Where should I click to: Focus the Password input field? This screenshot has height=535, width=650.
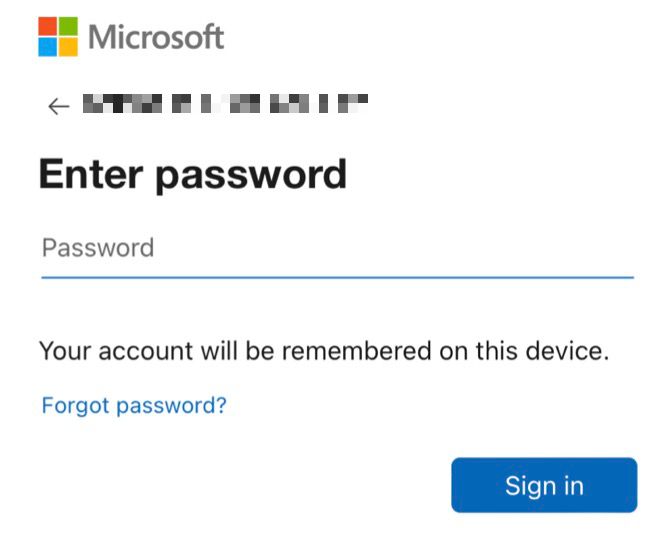tap(336, 248)
